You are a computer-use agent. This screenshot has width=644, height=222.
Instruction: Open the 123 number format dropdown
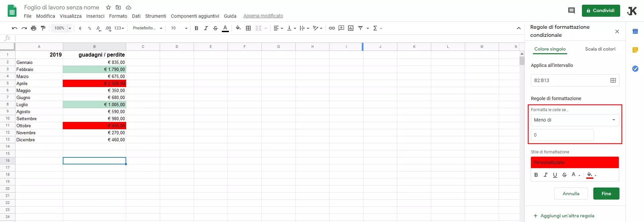(119, 28)
